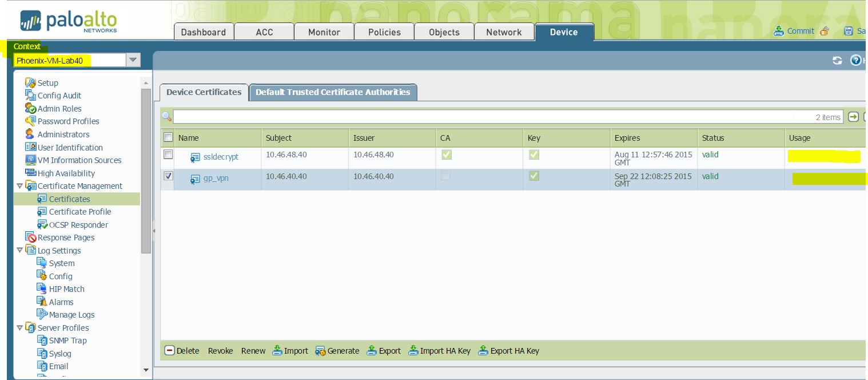Open the gp_vpn certificate link
The height and width of the screenshot is (380, 868).
[216, 179]
